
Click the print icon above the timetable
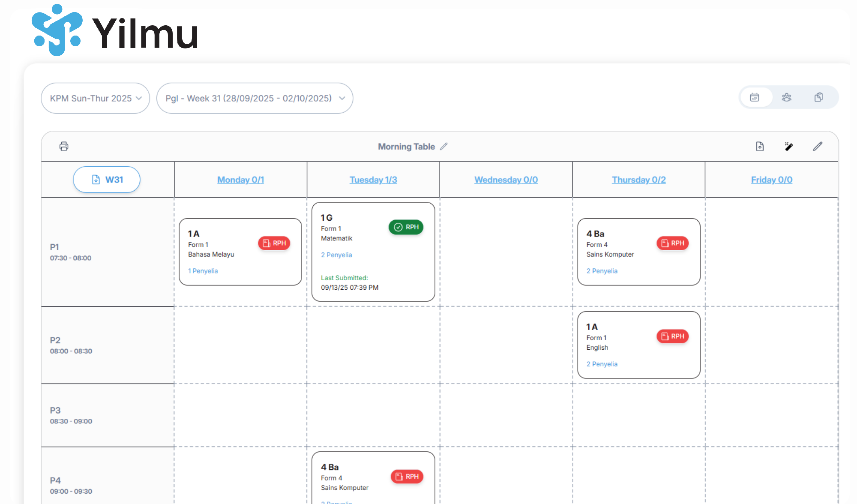click(x=64, y=146)
